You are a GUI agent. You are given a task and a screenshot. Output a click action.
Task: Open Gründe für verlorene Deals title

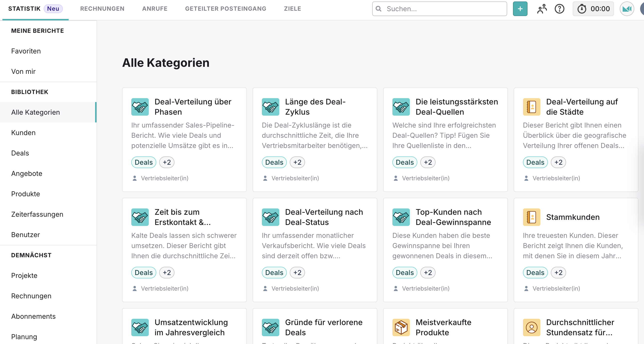coord(324,327)
